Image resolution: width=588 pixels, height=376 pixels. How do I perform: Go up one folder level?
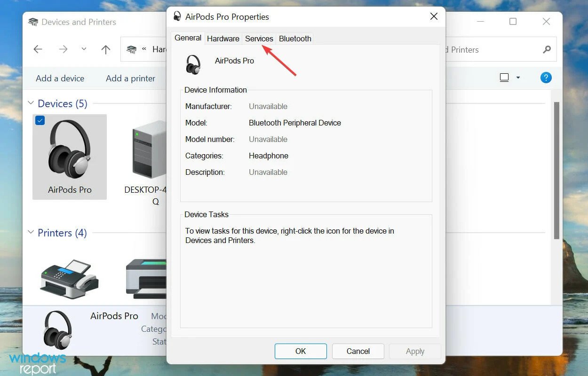[x=106, y=49]
